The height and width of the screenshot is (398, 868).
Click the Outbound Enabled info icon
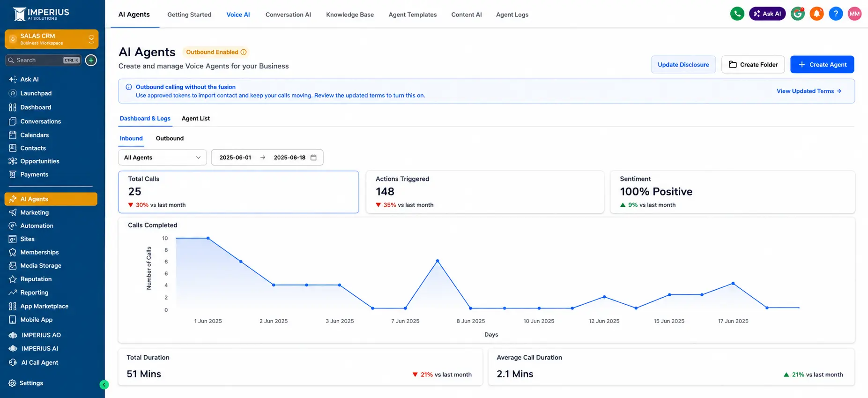pyautogui.click(x=244, y=52)
